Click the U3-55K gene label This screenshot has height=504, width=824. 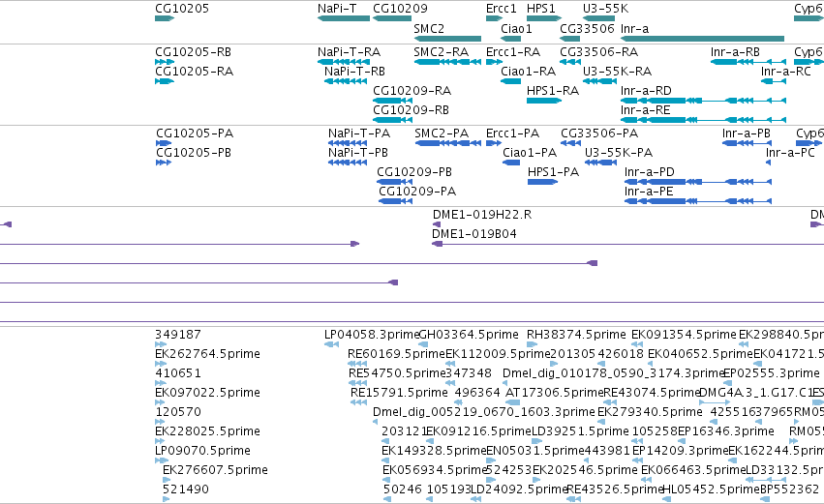click(605, 9)
